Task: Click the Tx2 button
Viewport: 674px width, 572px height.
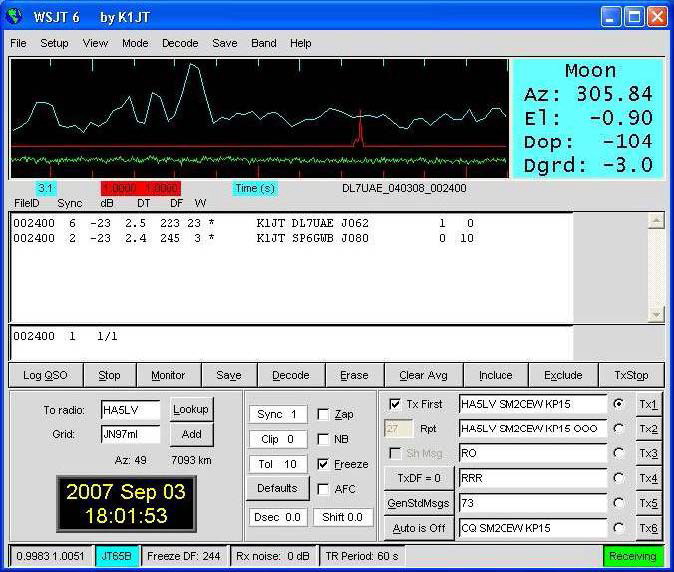Action: click(648, 429)
